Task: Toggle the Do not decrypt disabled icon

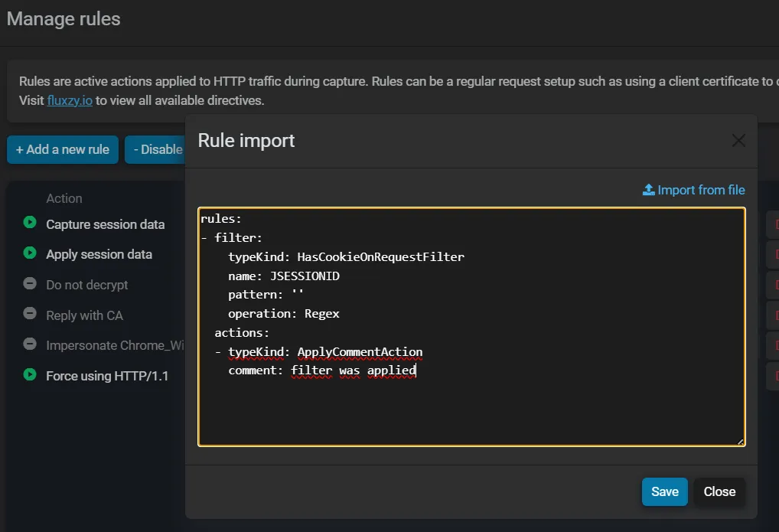Action: tap(30, 283)
